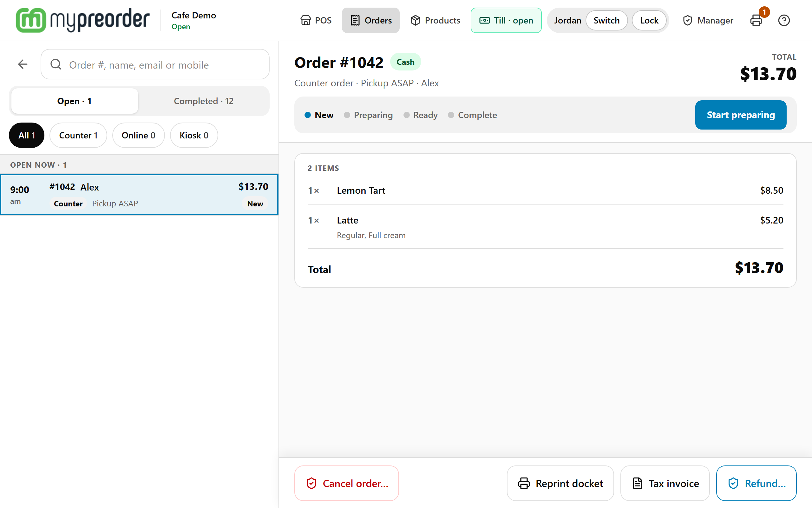Click the Counter order · Pickup ASAP · Alex subtitle
812x508 pixels.
[366, 83]
